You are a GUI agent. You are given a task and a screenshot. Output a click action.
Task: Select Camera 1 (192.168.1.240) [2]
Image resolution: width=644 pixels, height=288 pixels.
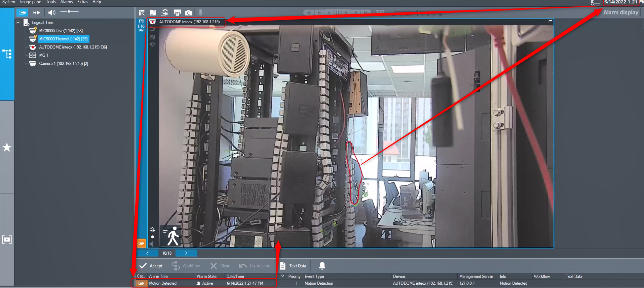(x=64, y=63)
